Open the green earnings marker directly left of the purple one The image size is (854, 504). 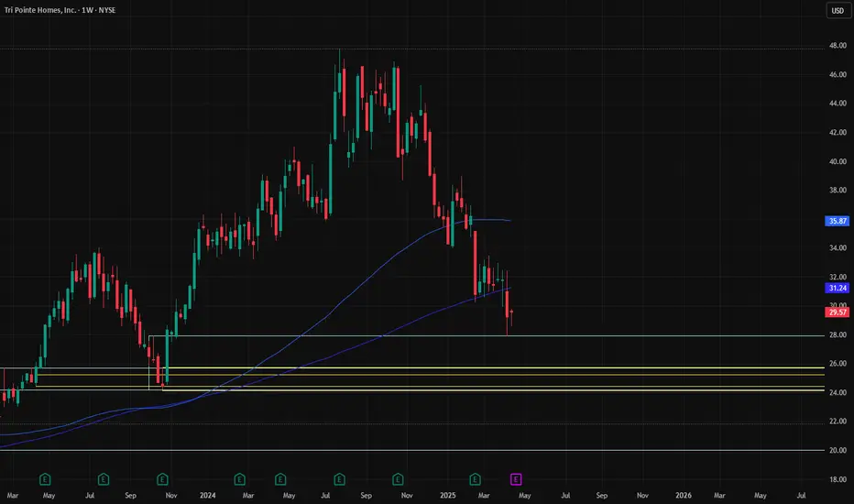pyautogui.click(x=475, y=479)
